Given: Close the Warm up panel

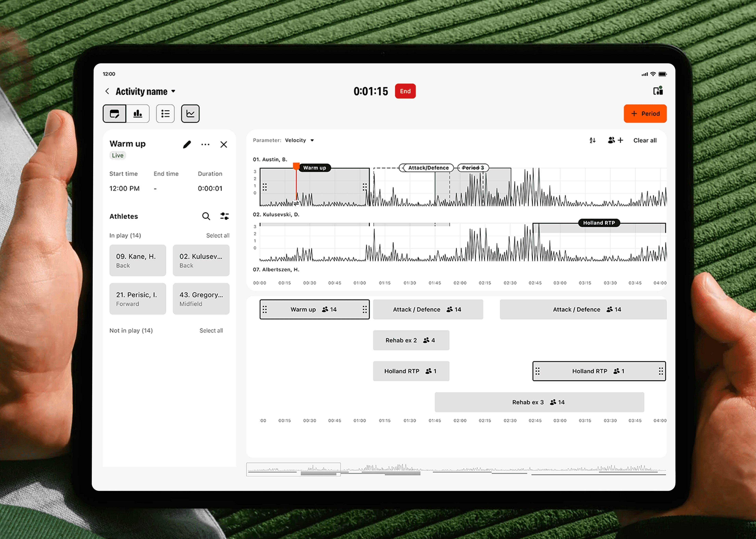Looking at the screenshot, I should [x=224, y=144].
